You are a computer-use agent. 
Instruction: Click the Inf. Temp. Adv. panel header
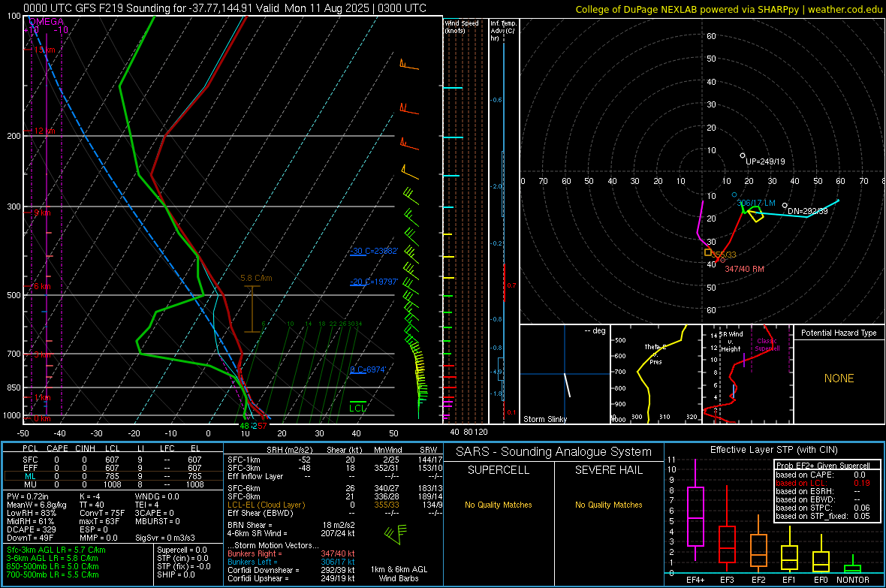504,31
